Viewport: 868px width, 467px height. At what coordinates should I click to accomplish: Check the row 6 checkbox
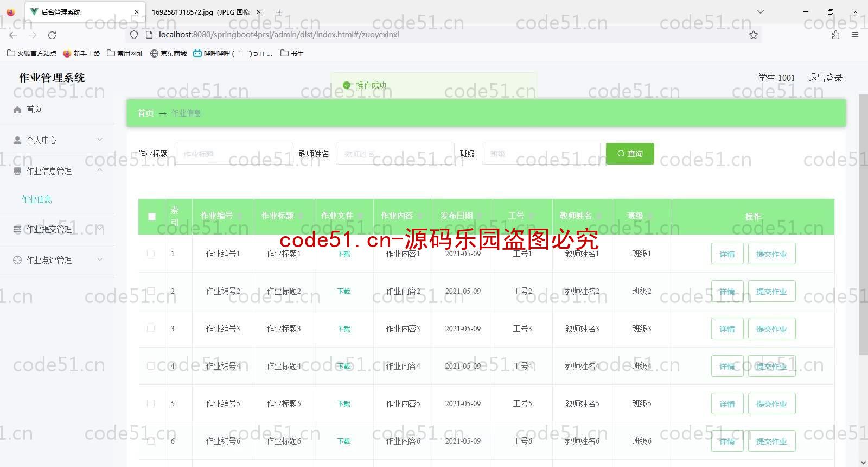pyautogui.click(x=151, y=441)
